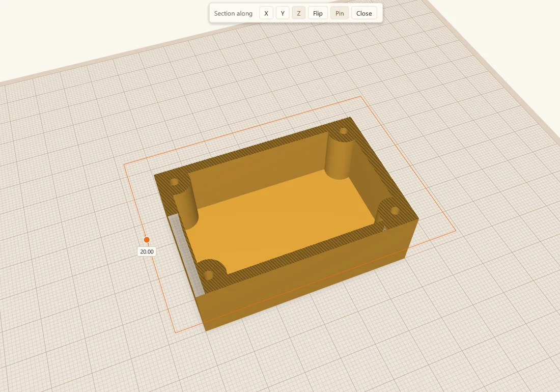Screen dimensions: 560x392
Task: Click the screw hole in front-left post
Action: click(x=208, y=275)
